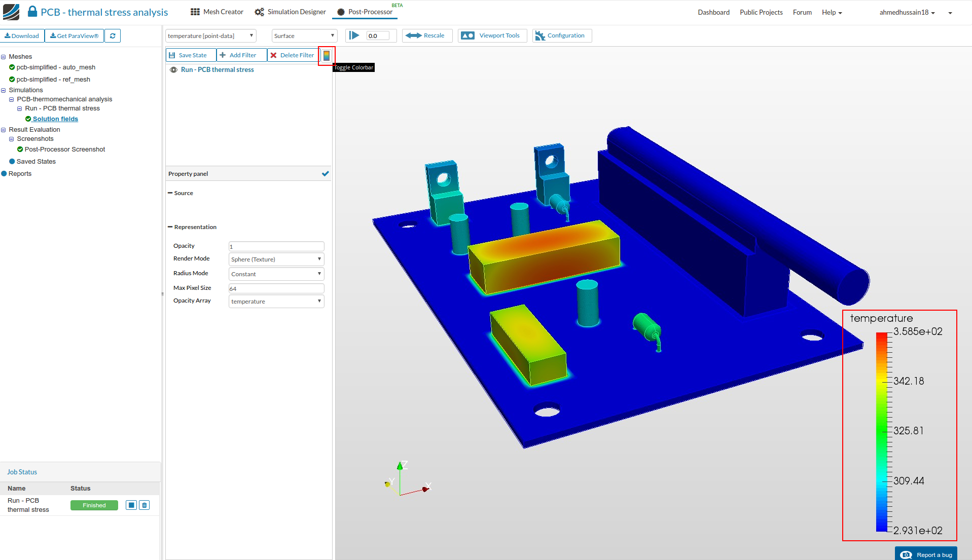
Task: Switch to the Simulation Designer tab
Action: (x=291, y=12)
